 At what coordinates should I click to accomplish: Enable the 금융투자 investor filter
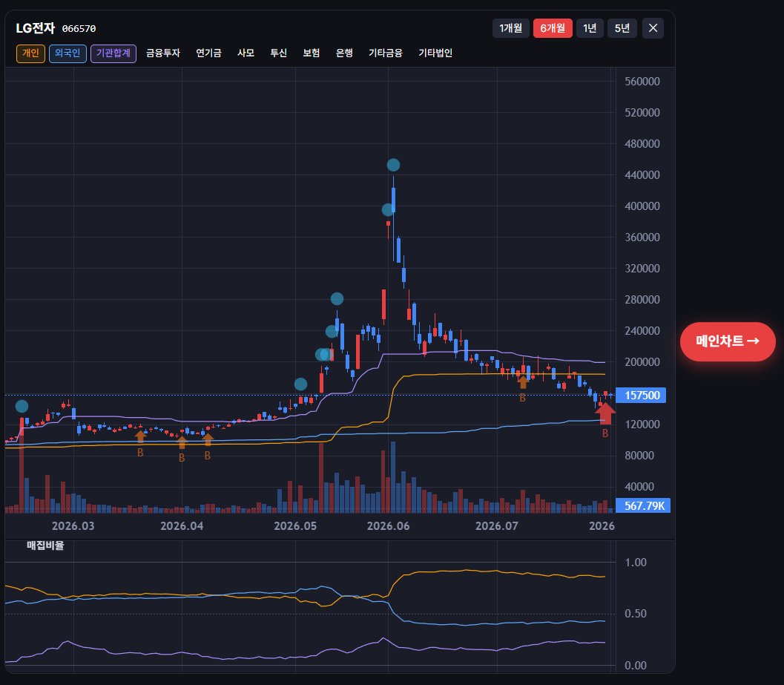tap(163, 53)
